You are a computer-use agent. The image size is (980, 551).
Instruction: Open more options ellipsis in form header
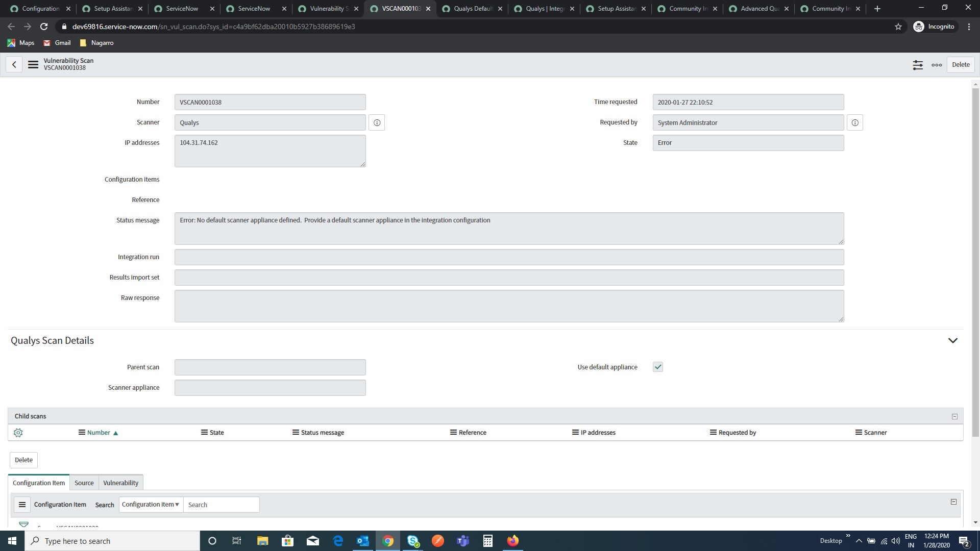[937, 65]
